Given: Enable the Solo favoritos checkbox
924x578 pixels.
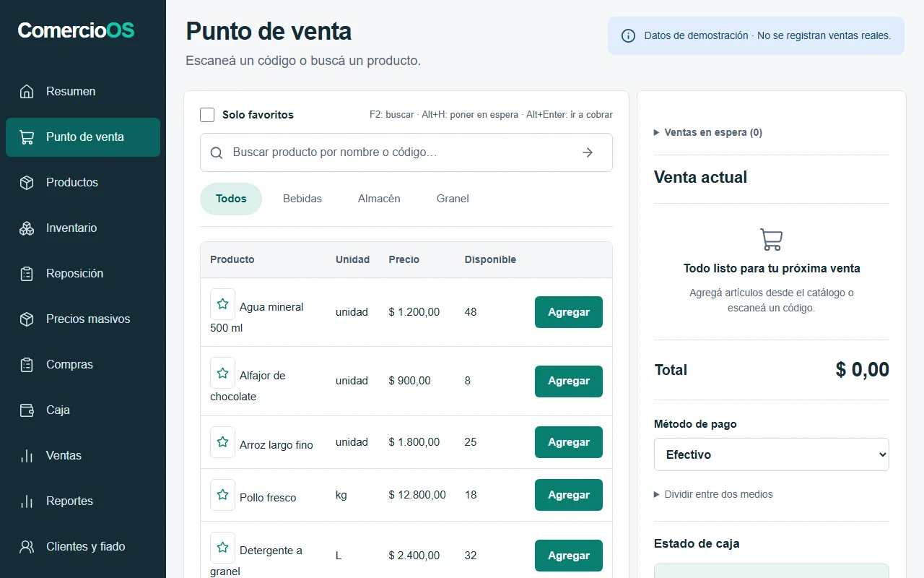Looking at the screenshot, I should coord(207,115).
